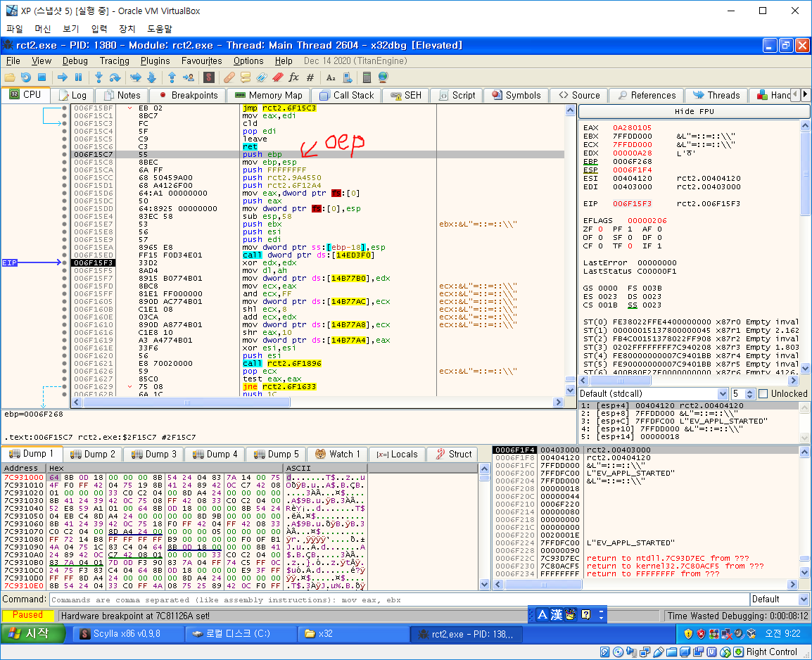The image size is (812, 660).
Task: Find strings with the A icon
Action: [x=331, y=77]
